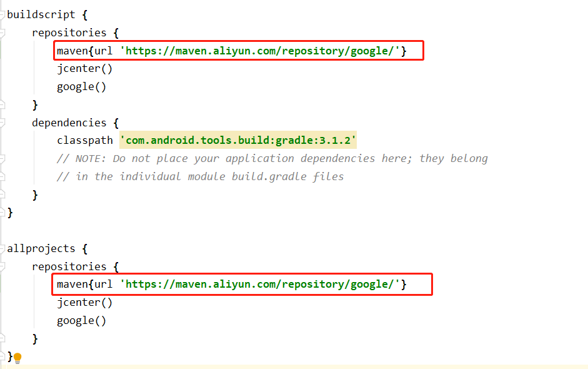Collapse the buildscript block using its gutter arrow
The height and width of the screenshot is (369, 588).
(2, 14)
